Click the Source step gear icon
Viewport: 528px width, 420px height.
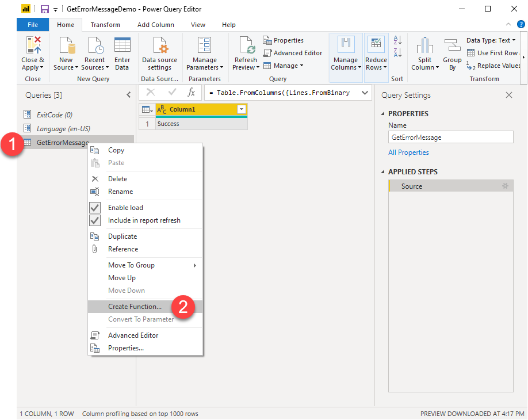(x=505, y=186)
